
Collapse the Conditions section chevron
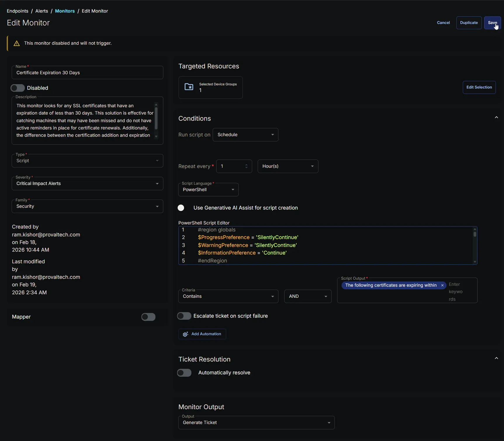click(496, 117)
